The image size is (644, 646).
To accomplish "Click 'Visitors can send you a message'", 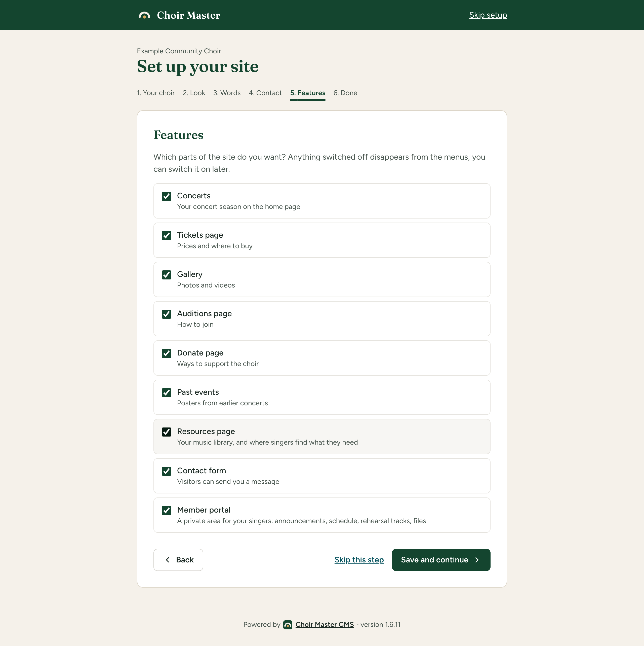I will click(x=228, y=482).
